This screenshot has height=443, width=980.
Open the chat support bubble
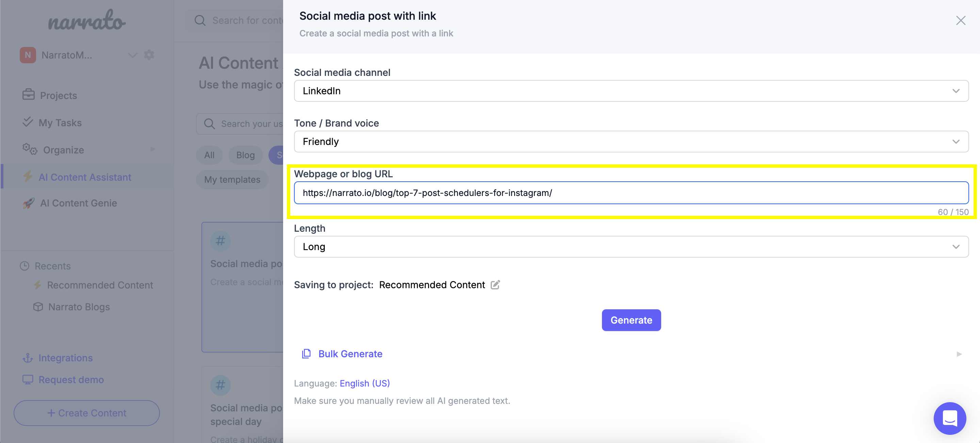(950, 418)
